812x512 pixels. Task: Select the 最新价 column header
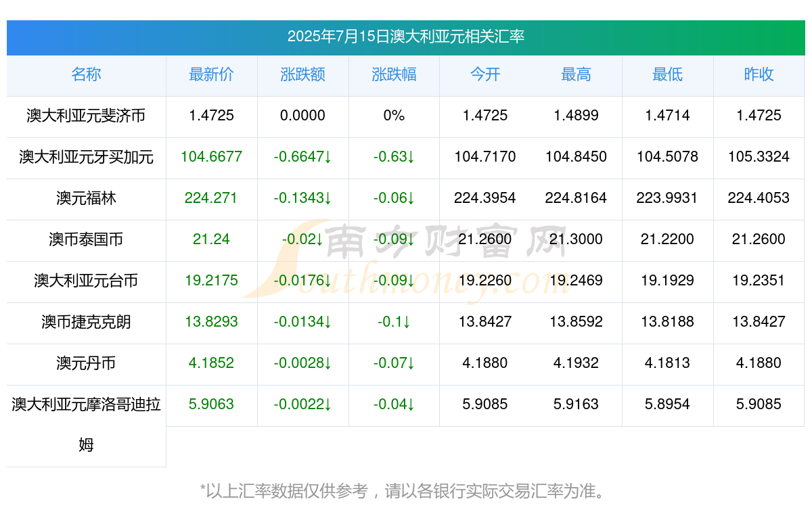click(x=211, y=74)
